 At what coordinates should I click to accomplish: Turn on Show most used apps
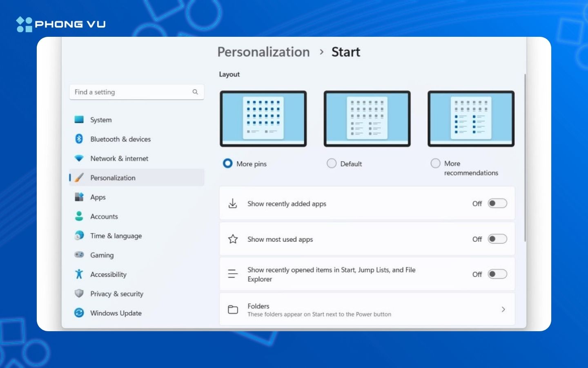[x=497, y=239]
